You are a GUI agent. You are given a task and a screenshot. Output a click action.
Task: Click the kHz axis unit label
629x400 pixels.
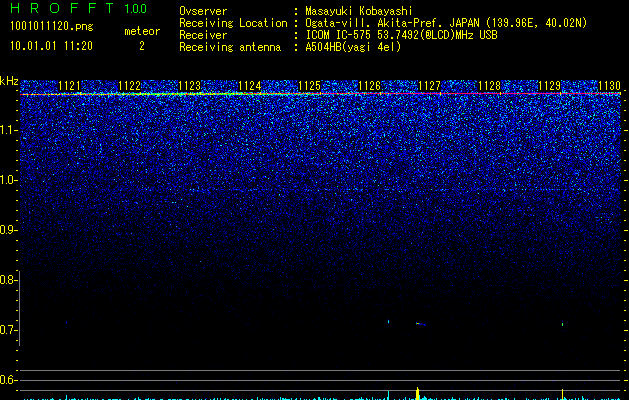click(x=9, y=81)
